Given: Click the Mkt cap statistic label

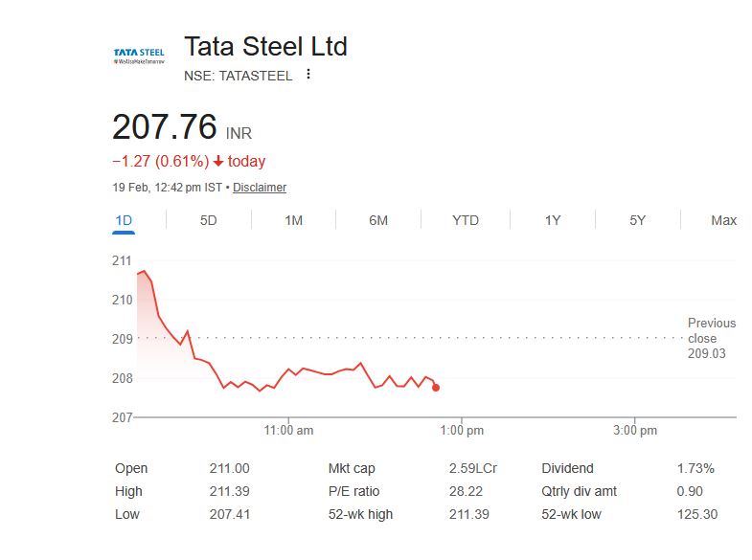Looking at the screenshot, I should (352, 468).
